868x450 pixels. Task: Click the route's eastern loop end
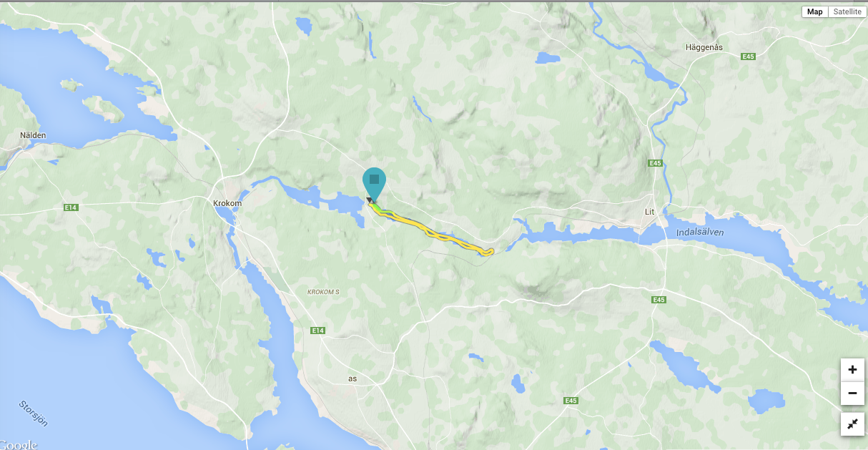pyautogui.click(x=489, y=251)
